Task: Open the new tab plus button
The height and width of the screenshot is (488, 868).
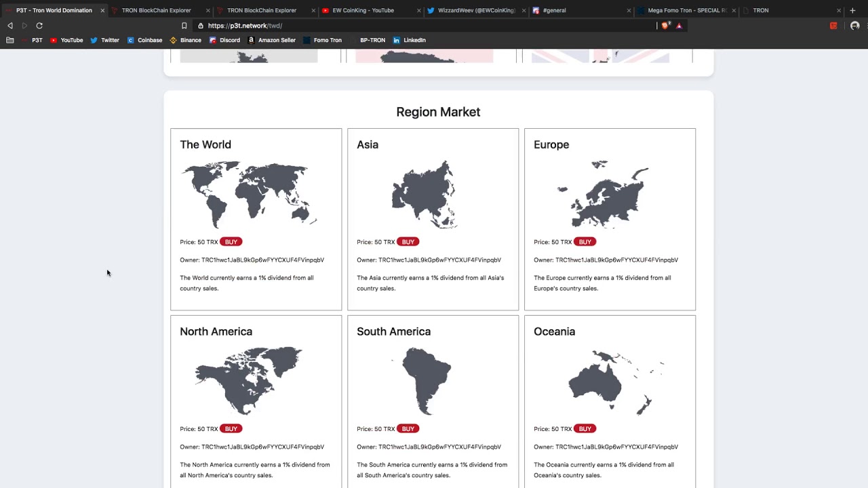Action: [852, 10]
